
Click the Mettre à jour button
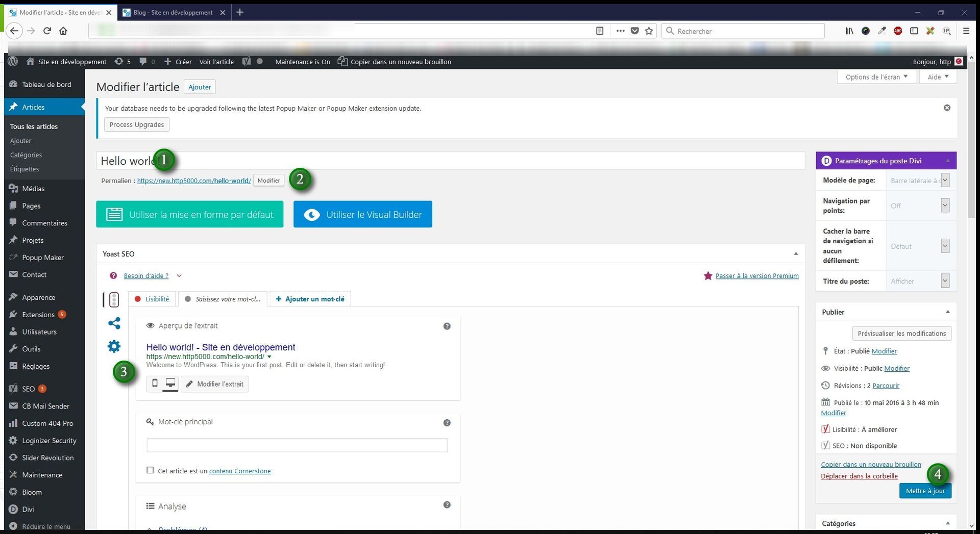click(925, 491)
